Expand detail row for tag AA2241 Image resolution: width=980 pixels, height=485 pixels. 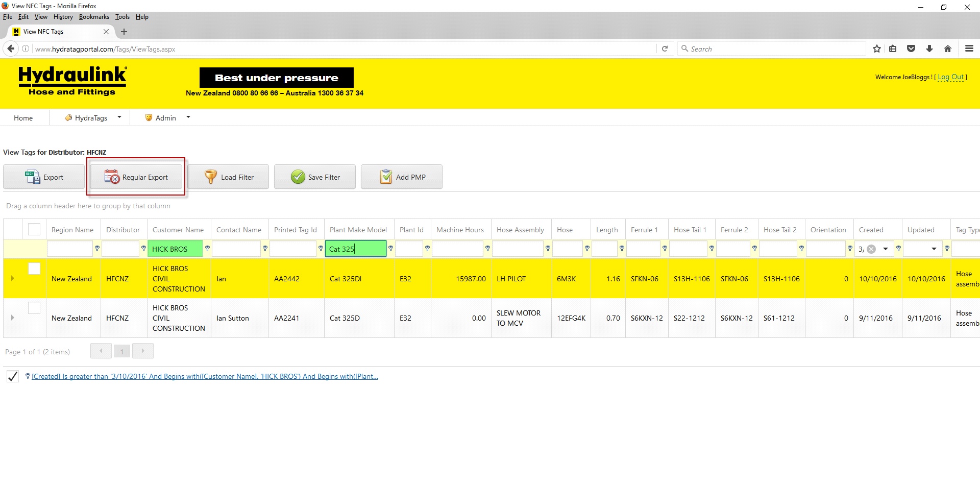pyautogui.click(x=13, y=318)
